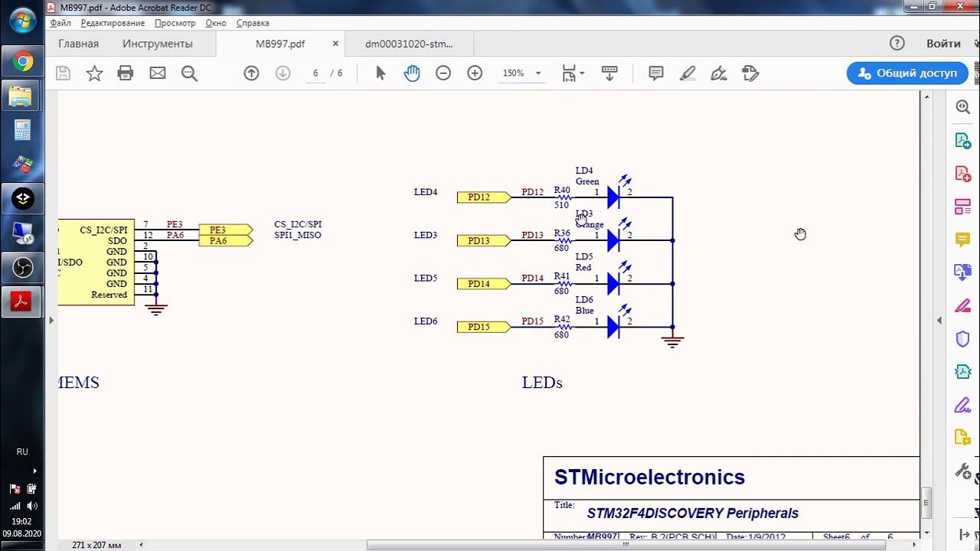
Task: Switch to the dm00031020-stm document tab
Action: (x=409, y=44)
